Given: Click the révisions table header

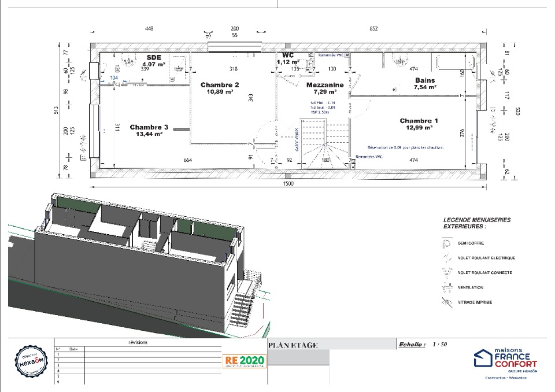Looking at the screenshot, I should tap(138, 342).
